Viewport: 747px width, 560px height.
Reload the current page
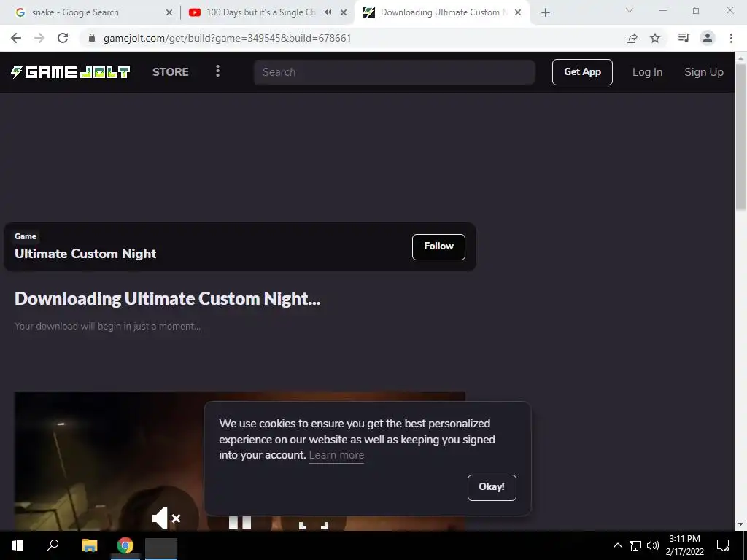click(63, 38)
